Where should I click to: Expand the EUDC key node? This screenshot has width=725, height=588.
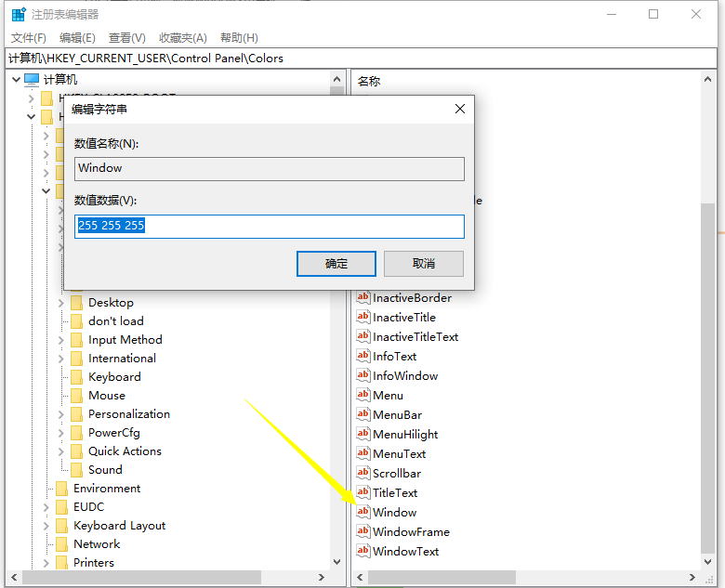point(46,507)
